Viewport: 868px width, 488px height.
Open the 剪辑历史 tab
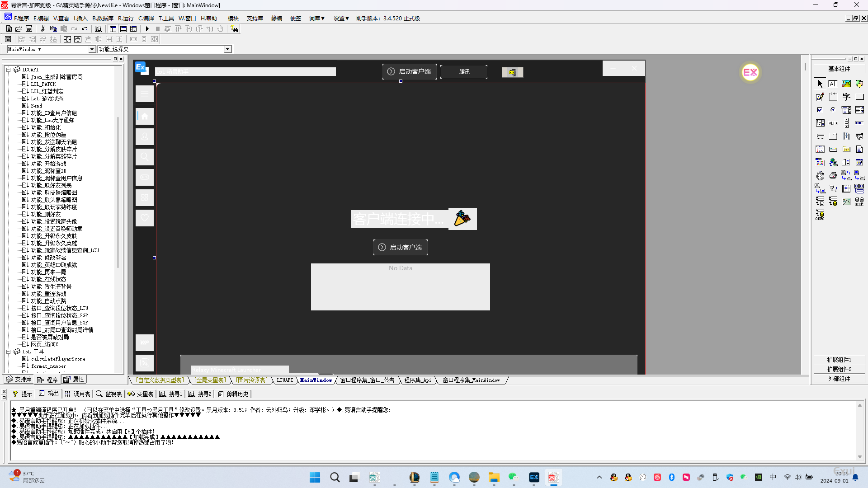coord(233,394)
